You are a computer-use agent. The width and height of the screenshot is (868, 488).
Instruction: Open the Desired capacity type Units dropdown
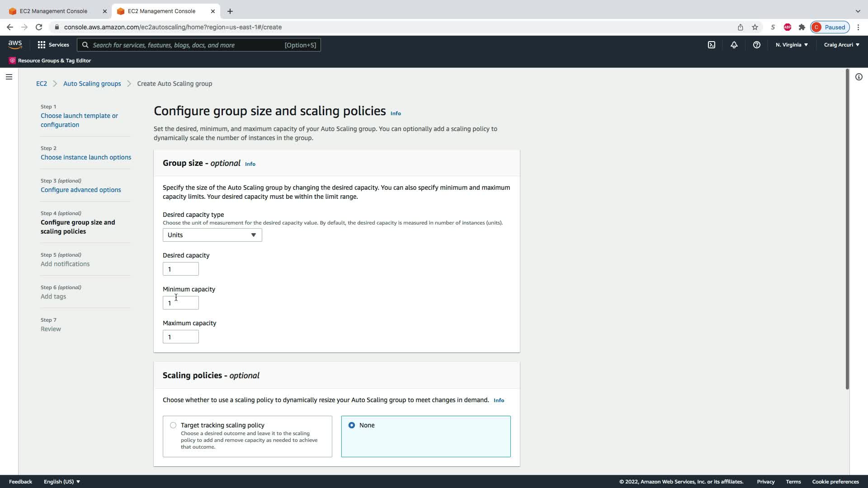[212, 235]
